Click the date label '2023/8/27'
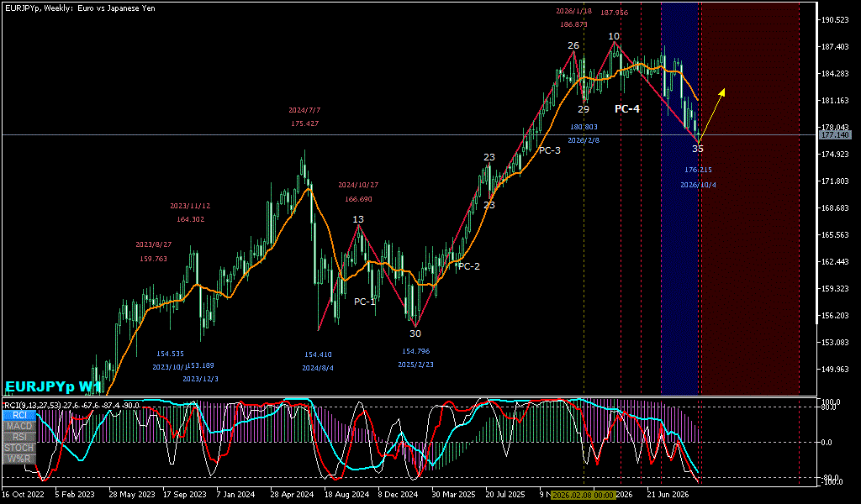This screenshot has height=504, width=861. pos(153,244)
